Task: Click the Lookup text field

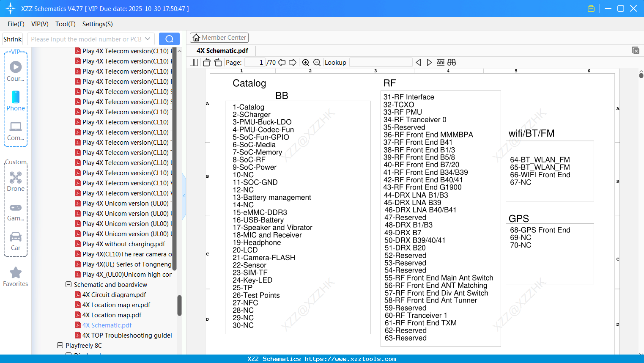Action: pos(381,62)
